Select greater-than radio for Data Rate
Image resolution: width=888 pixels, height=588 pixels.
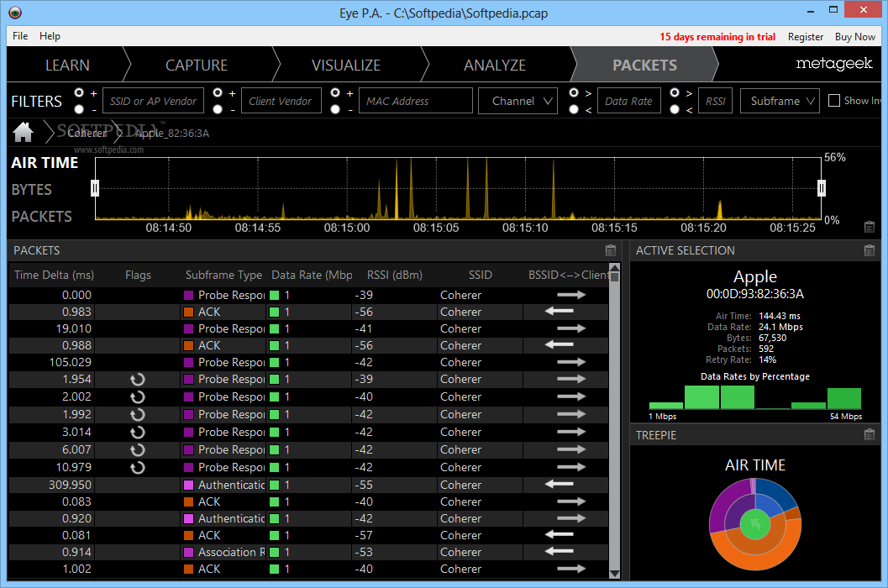coord(574,92)
